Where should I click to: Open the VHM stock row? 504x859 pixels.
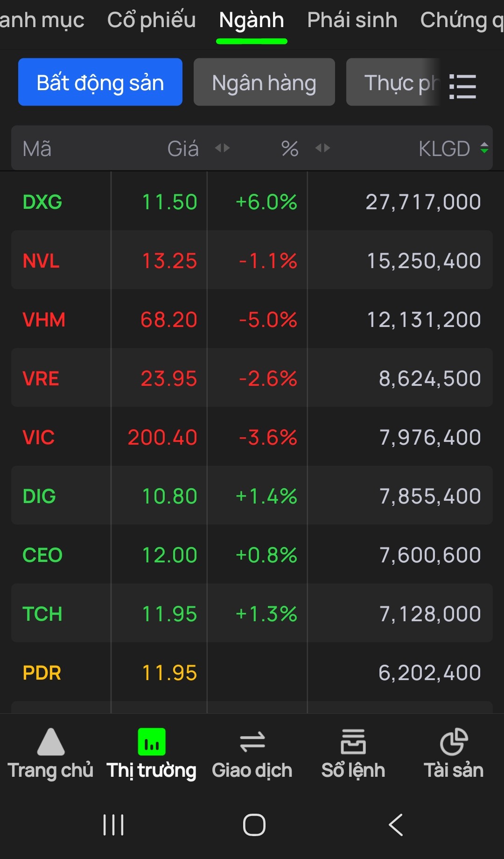coord(252,319)
